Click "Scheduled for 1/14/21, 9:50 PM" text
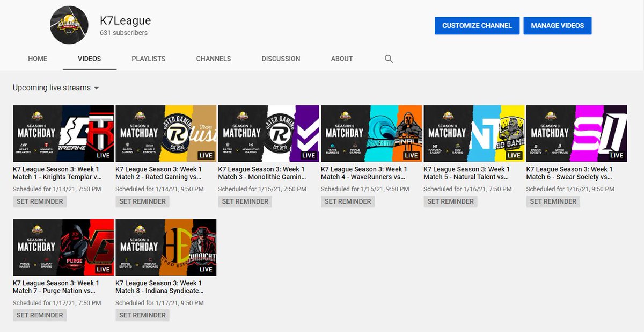Viewport: 644px width, 332px height. (159, 189)
